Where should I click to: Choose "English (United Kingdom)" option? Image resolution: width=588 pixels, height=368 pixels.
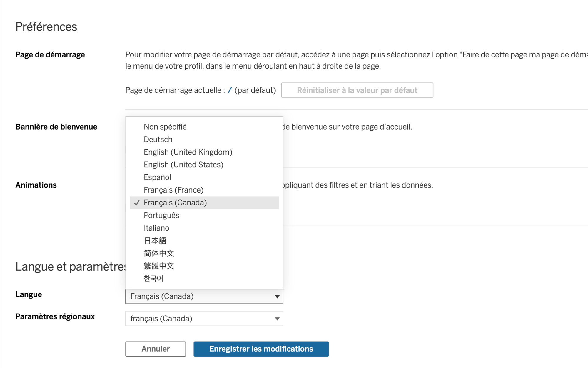[188, 152]
